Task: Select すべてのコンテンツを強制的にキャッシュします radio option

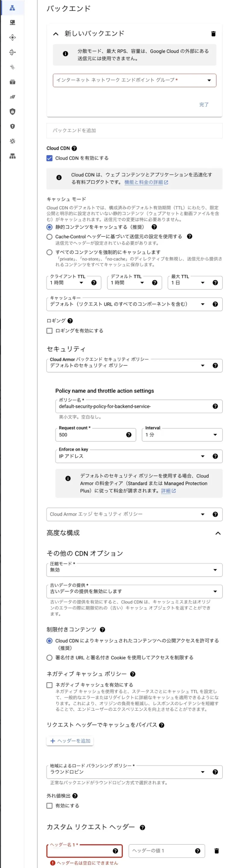Action: pyautogui.click(x=49, y=252)
